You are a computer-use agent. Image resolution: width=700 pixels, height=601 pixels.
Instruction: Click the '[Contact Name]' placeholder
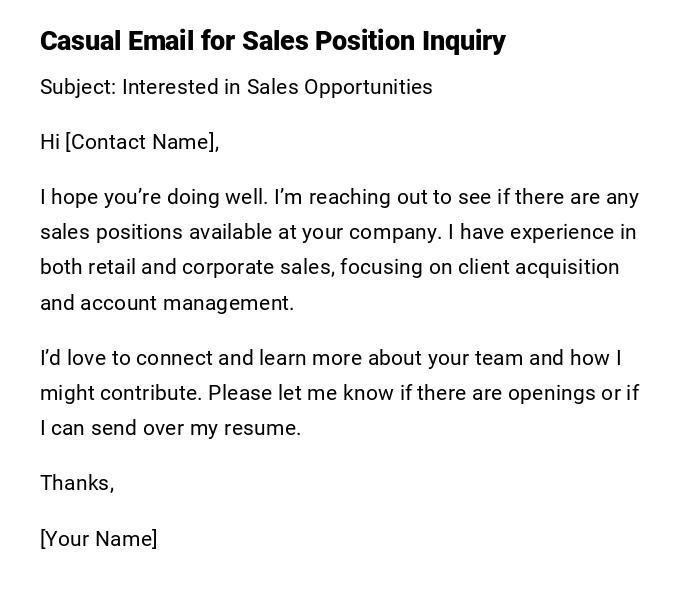[x=141, y=142]
